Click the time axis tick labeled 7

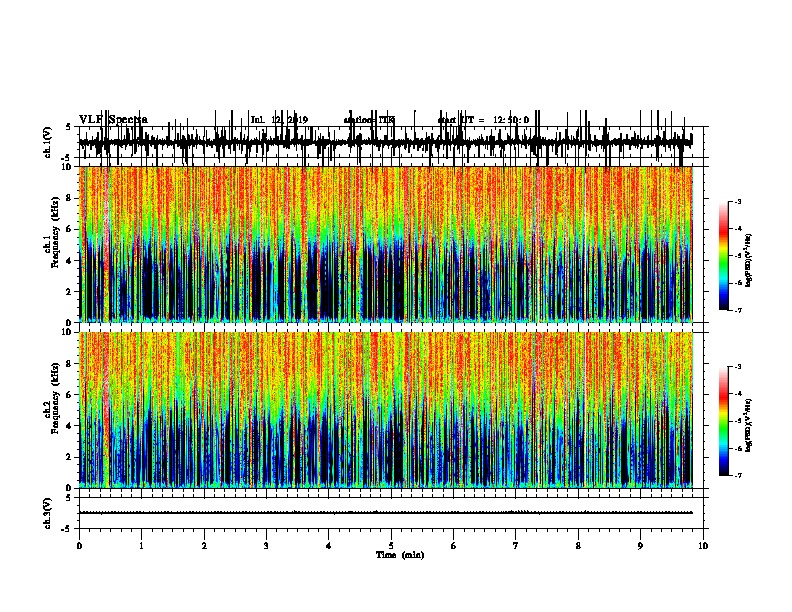pyautogui.click(x=516, y=546)
